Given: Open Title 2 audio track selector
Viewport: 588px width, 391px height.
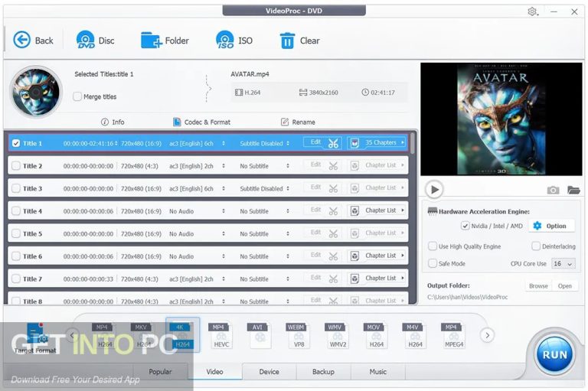Looking at the screenshot, I should click(x=223, y=166).
